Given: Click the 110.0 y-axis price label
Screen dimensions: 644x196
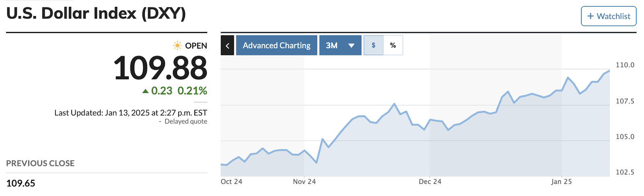Looking at the screenshot, I should point(625,65).
